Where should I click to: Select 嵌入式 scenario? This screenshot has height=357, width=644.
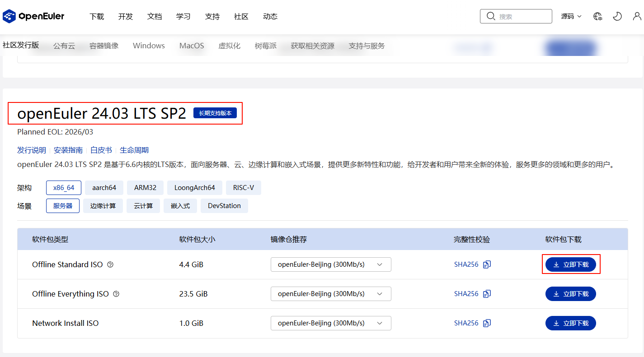180,206
